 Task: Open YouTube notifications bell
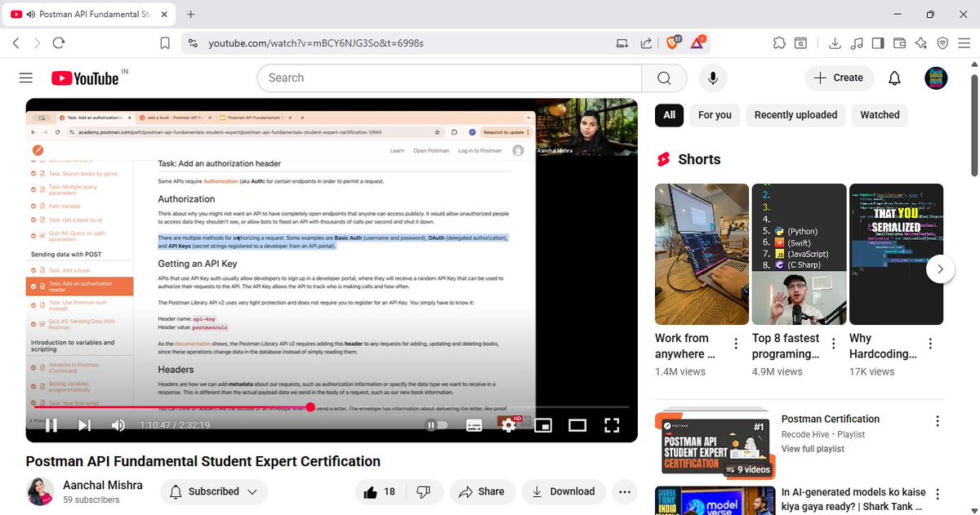pyautogui.click(x=894, y=78)
